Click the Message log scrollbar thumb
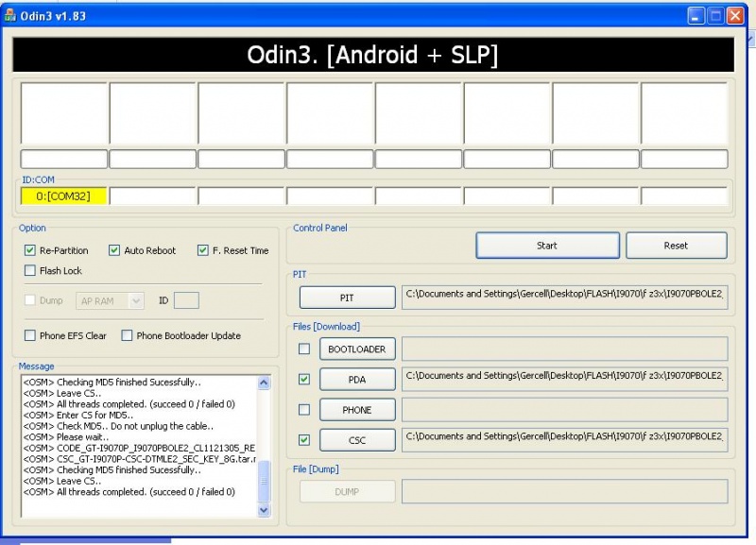This screenshot has height=545, width=756. 264,482
